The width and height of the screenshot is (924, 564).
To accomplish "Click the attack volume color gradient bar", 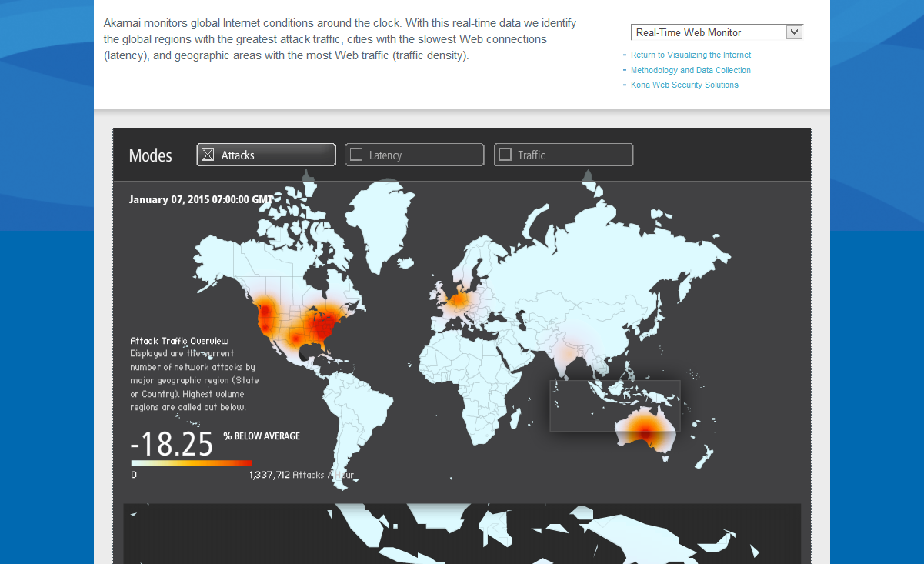I will click(x=192, y=463).
